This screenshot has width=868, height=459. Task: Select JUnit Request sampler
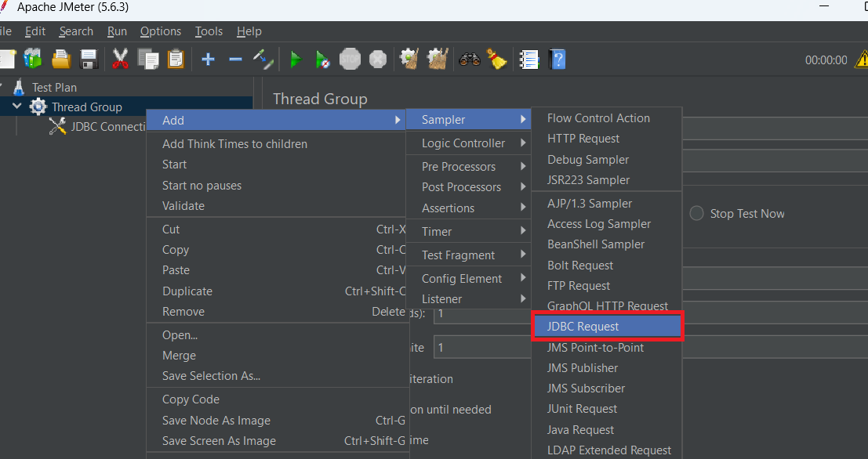pyautogui.click(x=607, y=409)
